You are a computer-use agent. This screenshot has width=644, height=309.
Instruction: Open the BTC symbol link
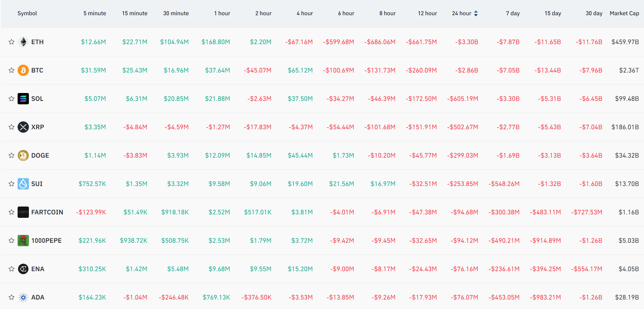tap(37, 70)
